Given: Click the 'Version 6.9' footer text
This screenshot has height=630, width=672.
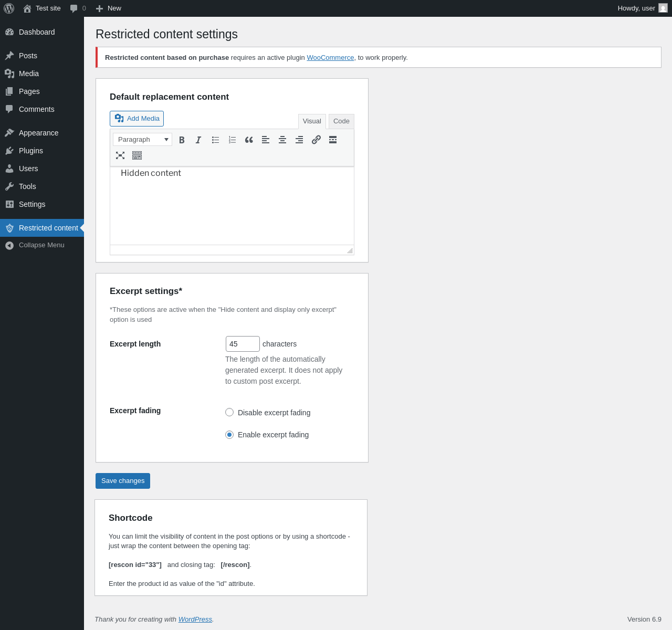Looking at the screenshot, I should coord(644,619).
